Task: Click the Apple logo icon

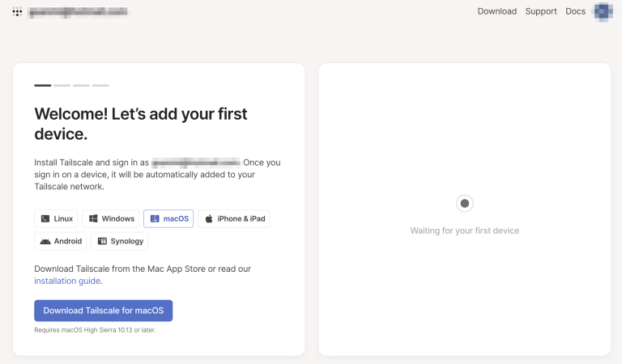Action: (x=209, y=218)
